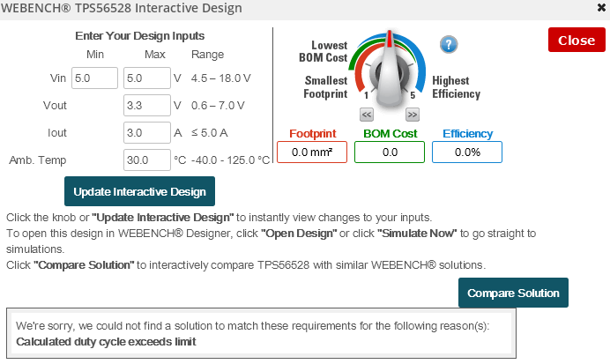The height and width of the screenshot is (364, 610).
Task: Click the red Footprint heading
Action: pyautogui.click(x=312, y=134)
